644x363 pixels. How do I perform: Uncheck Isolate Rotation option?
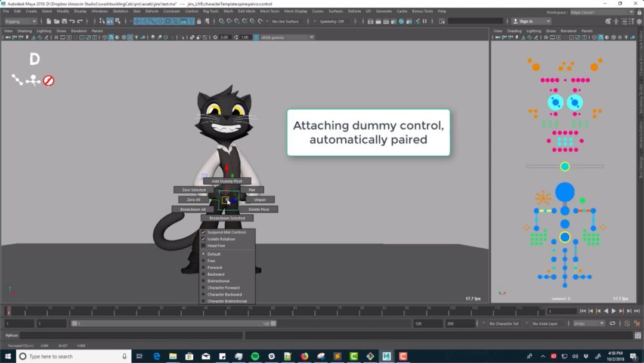coord(203,239)
